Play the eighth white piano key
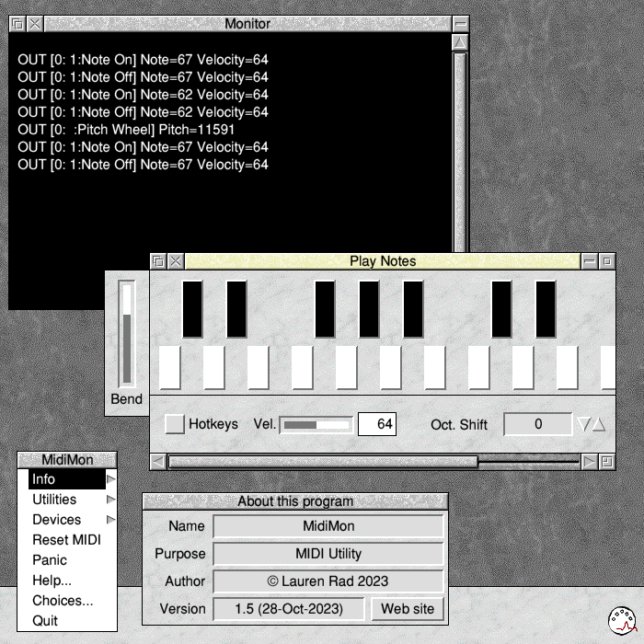 [x=479, y=367]
